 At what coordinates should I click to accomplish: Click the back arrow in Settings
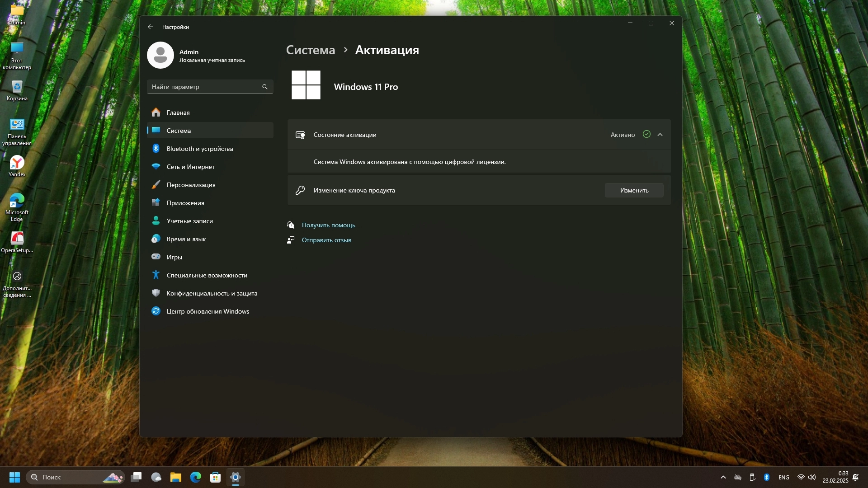tap(151, 27)
